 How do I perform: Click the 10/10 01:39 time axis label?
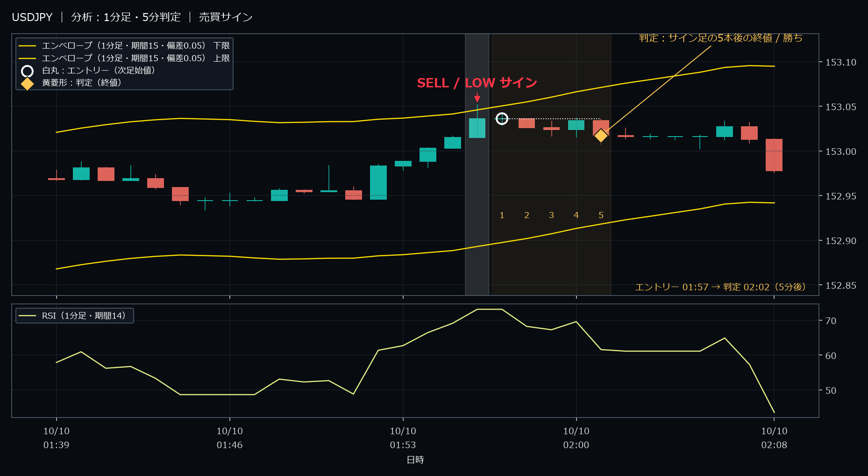57,438
